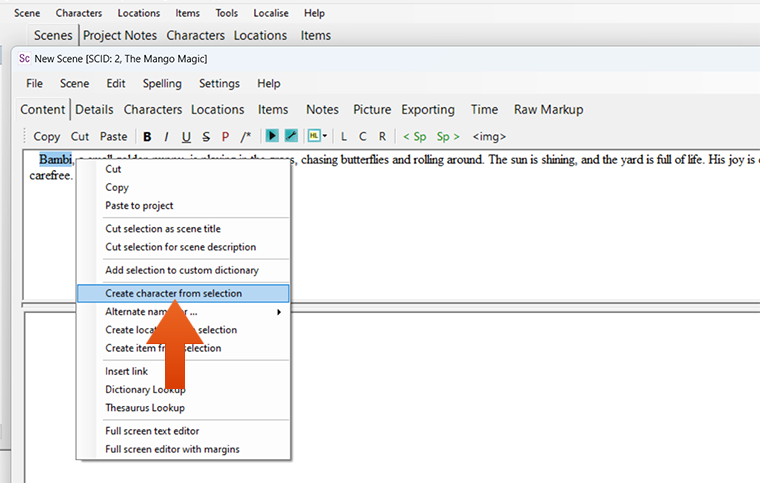This screenshot has width=760, height=483.
Task: Apply underline formatting button
Action: coord(186,137)
